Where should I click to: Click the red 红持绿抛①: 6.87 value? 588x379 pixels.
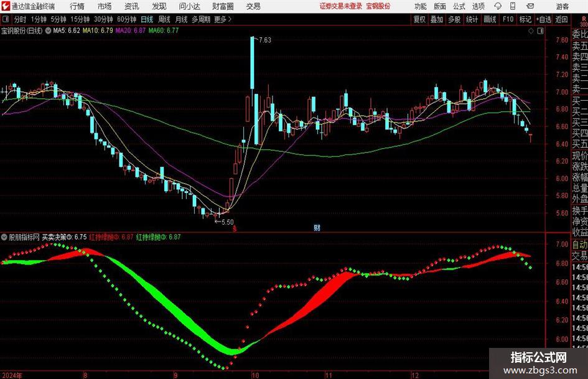[x=111, y=237]
